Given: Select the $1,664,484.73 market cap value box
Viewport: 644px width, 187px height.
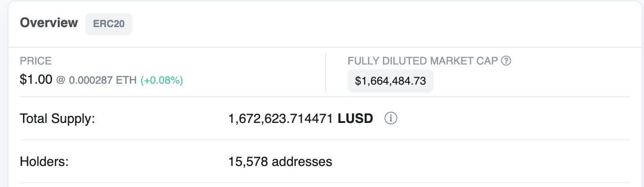Looking at the screenshot, I should coord(390,81).
